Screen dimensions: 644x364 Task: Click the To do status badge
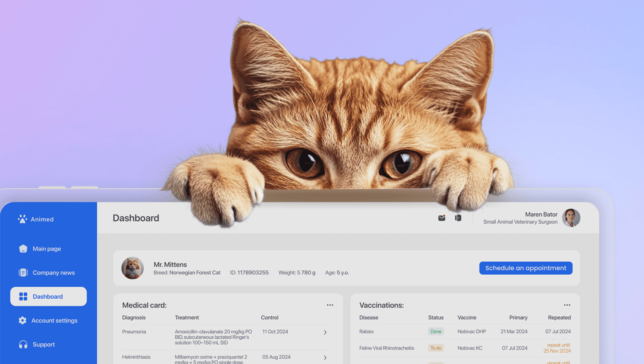tap(436, 348)
